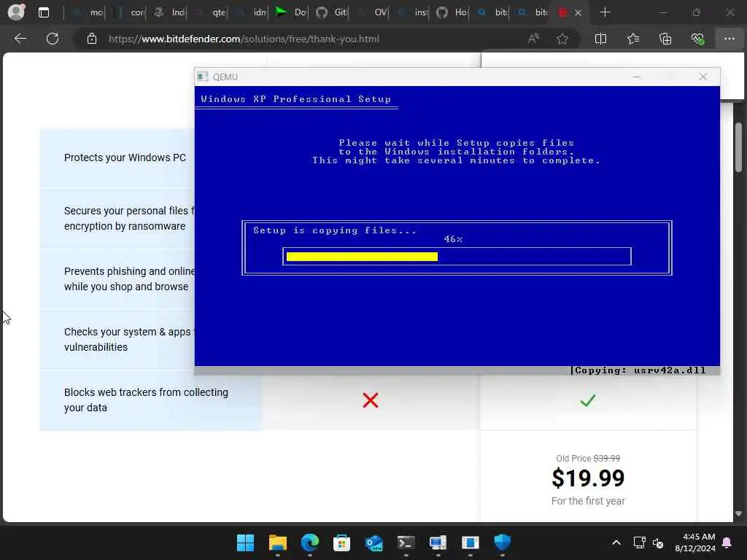
Task: Go back to the previous page
Action: point(20,39)
